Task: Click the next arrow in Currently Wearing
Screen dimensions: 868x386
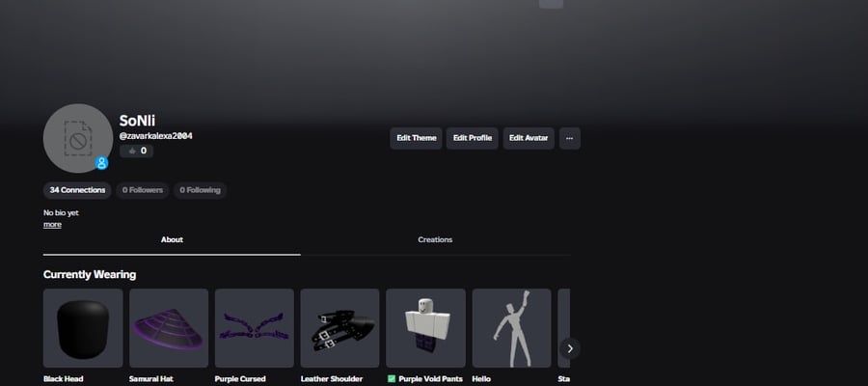Action: [570, 349]
